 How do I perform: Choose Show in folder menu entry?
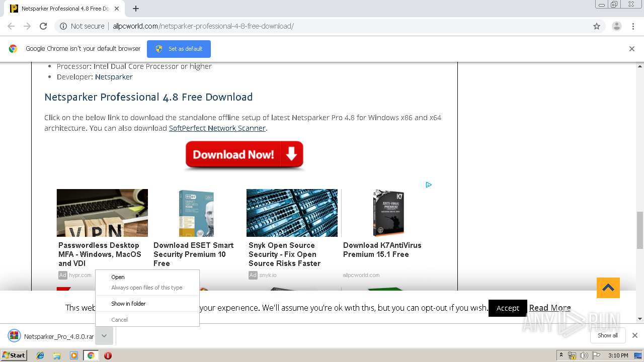tap(147, 304)
